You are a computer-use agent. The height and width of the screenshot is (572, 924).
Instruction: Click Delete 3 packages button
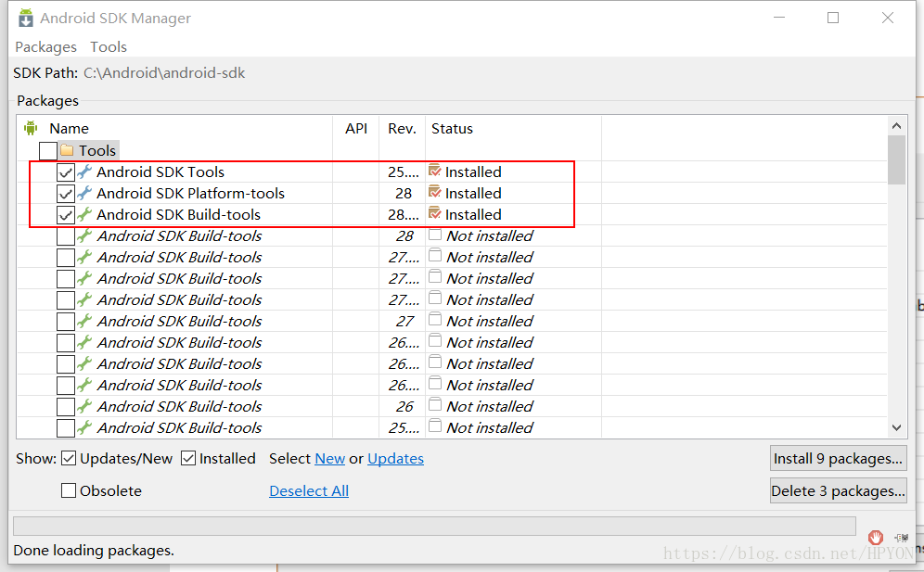(838, 490)
